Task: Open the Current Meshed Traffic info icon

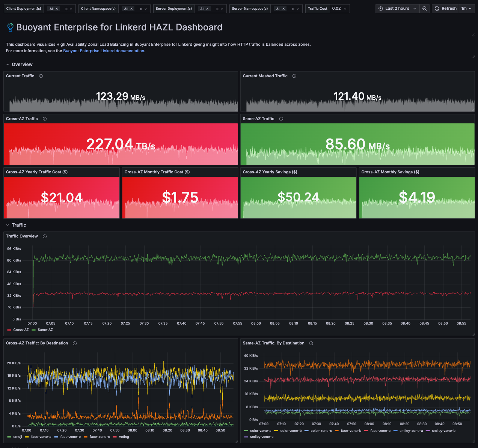Action: [294, 76]
